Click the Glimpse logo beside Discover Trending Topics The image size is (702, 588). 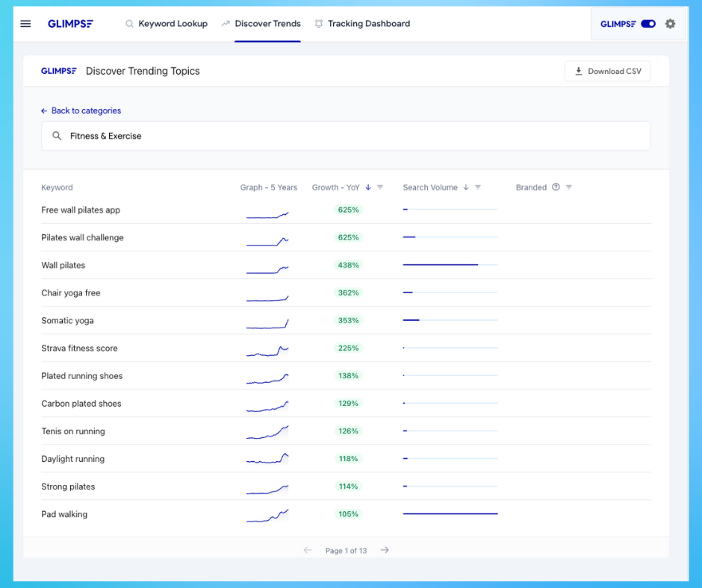(59, 71)
